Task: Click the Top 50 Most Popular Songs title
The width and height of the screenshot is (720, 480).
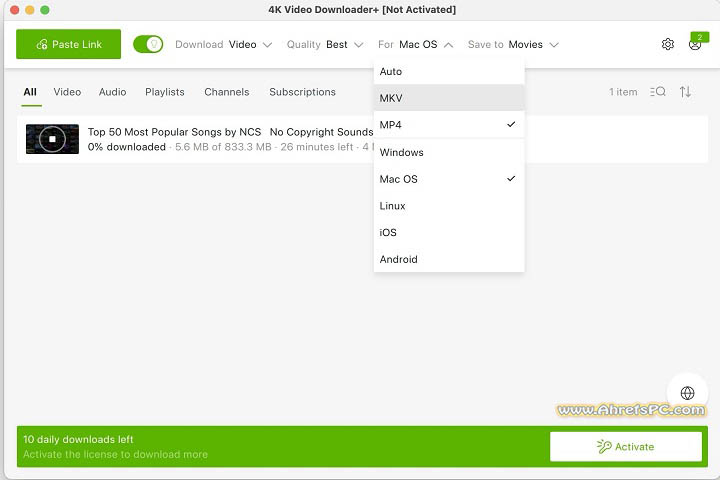Action: 230,132
